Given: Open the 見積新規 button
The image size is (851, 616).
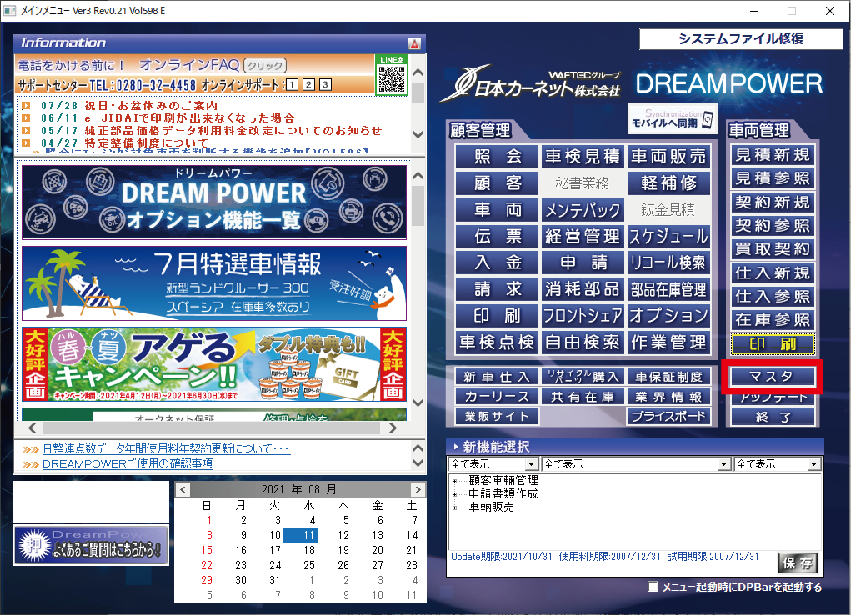Looking at the screenshot, I should (773, 155).
